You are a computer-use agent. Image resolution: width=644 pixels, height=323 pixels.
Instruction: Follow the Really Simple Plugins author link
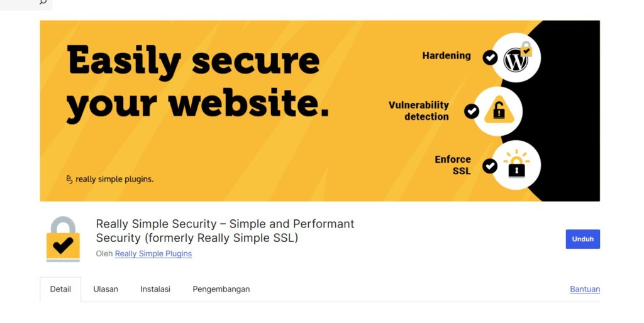point(153,254)
